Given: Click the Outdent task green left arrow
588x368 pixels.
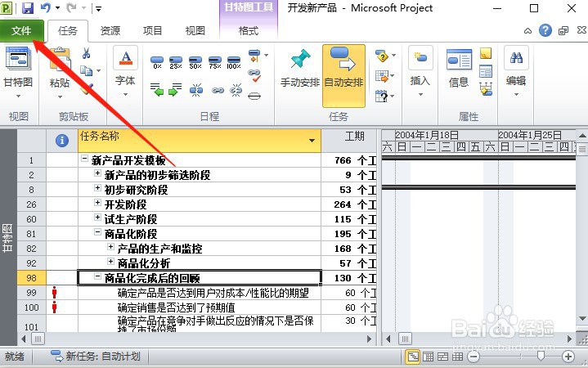Looking at the screenshot, I should (157, 90).
